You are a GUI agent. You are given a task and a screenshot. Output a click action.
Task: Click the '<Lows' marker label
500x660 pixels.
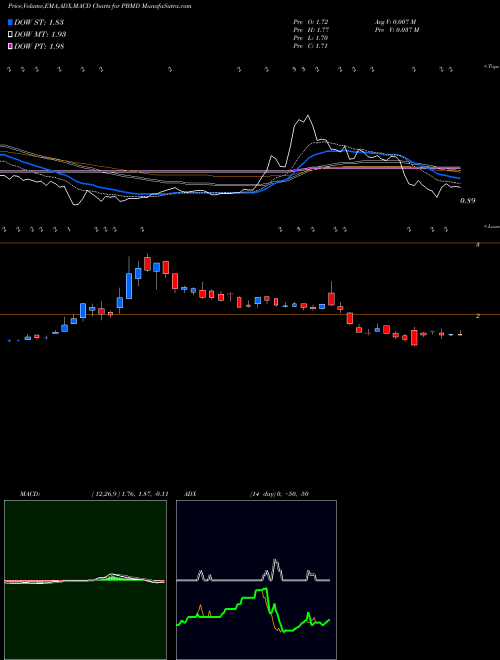tap(492, 226)
